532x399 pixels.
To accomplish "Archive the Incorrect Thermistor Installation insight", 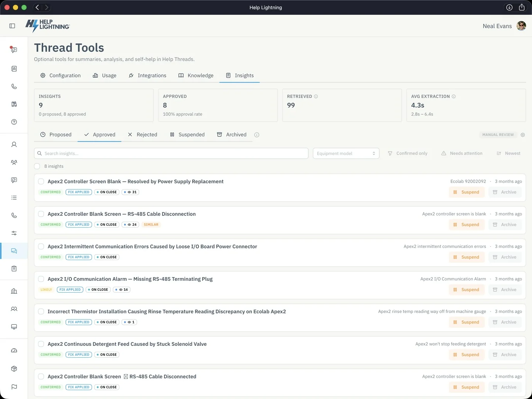I will [505, 322].
